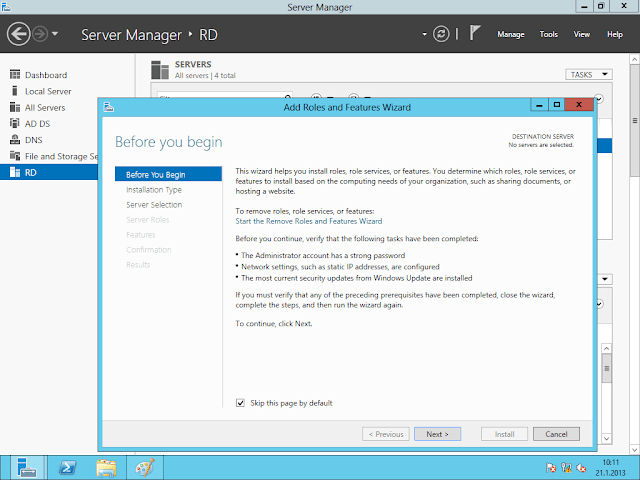Click the refresh icon in header
Screen dimensions: 640x480
click(442, 34)
